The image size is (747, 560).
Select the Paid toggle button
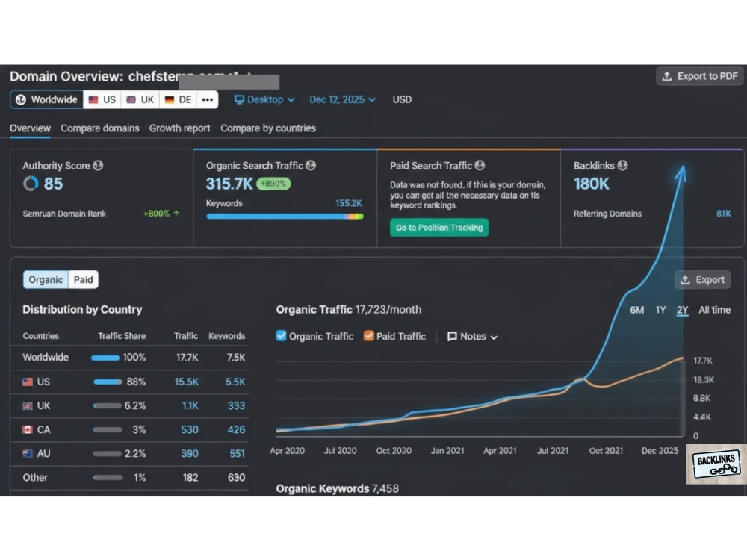point(84,279)
